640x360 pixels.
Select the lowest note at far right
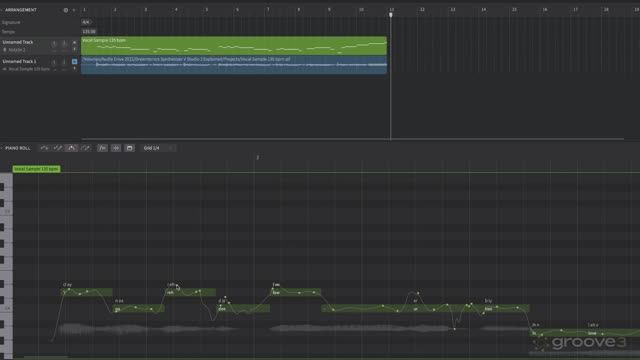tap(585, 333)
